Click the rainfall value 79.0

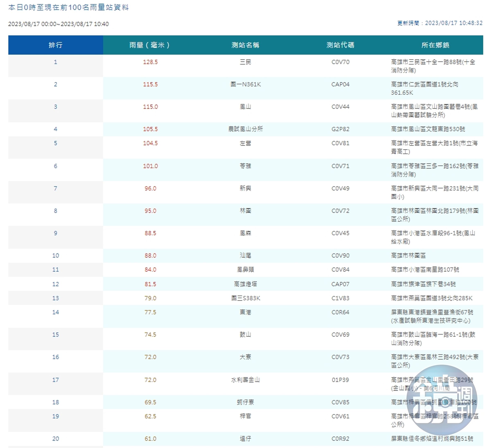(150, 298)
